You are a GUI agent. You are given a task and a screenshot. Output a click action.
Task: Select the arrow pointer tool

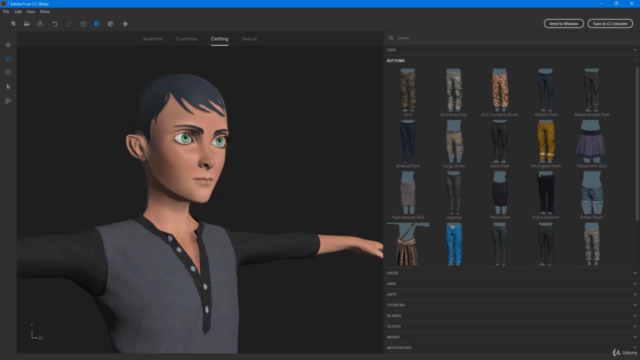coord(8,87)
